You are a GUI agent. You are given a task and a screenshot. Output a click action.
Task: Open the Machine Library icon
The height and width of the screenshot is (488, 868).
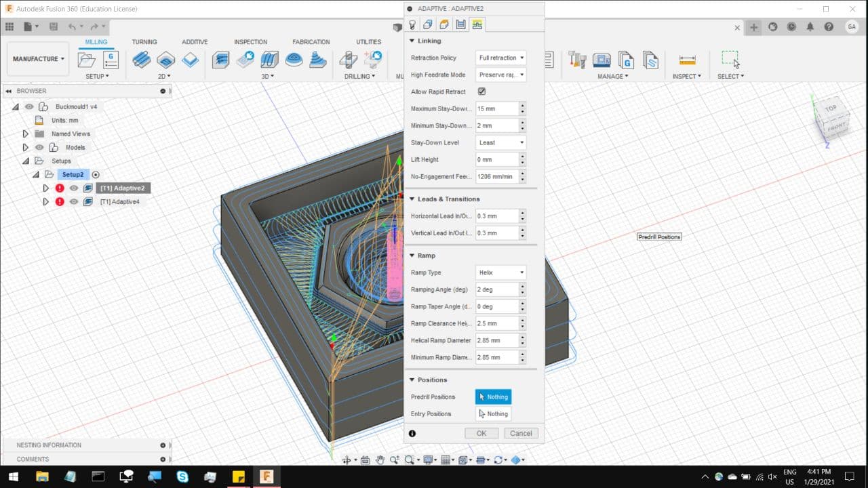(x=601, y=60)
